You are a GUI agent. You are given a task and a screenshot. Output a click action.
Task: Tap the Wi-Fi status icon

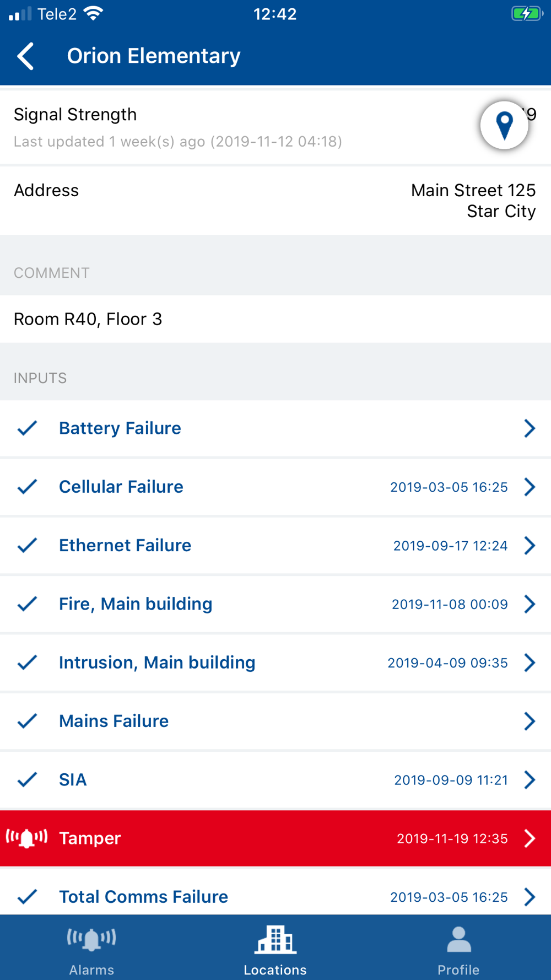coord(94,14)
